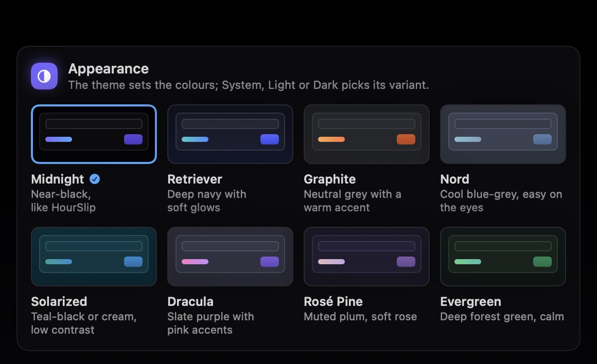Screen dimensions: 597x364
Task: Click the blue checkmark badge beside Midnight
Action: point(95,179)
